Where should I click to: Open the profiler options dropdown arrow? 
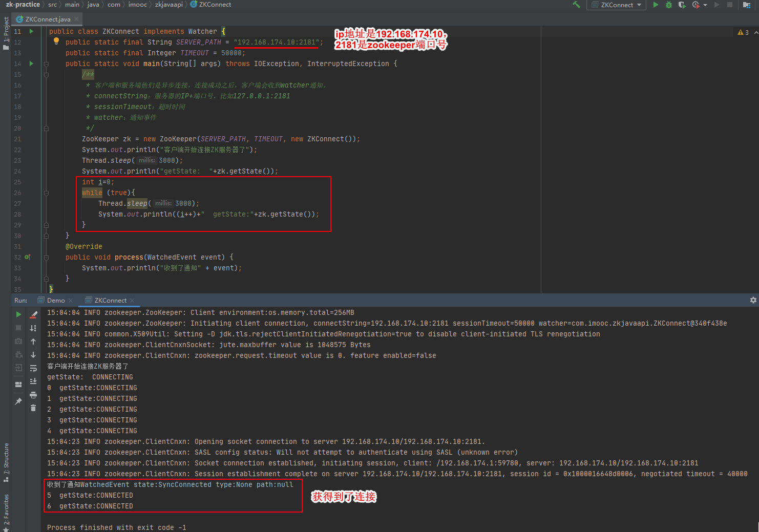(705, 5)
